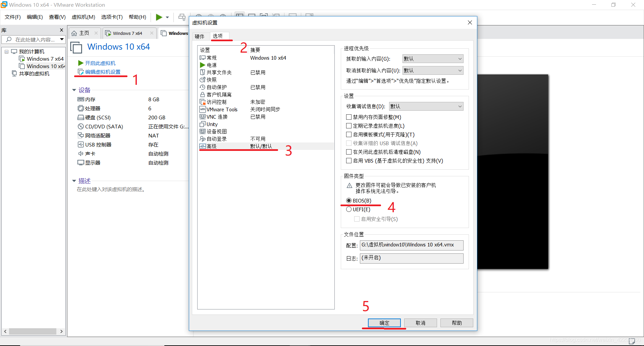
Task: Open 帮助(H) menu
Action: 138,17
